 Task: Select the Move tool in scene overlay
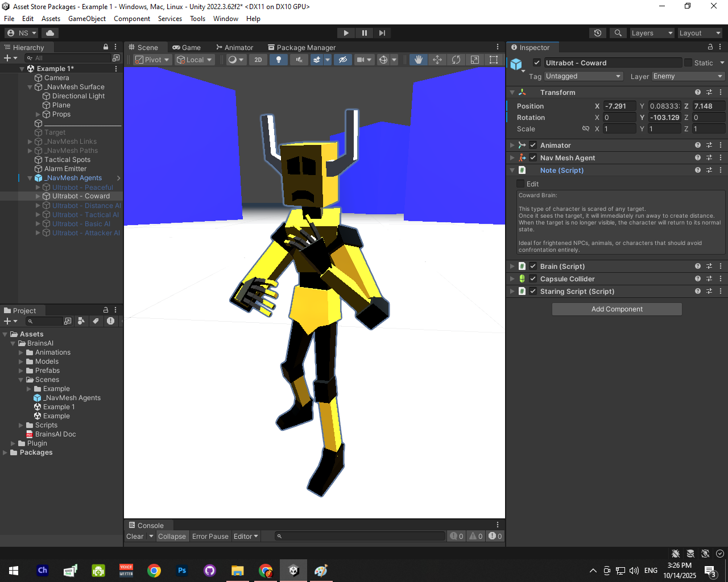pyautogui.click(x=437, y=60)
